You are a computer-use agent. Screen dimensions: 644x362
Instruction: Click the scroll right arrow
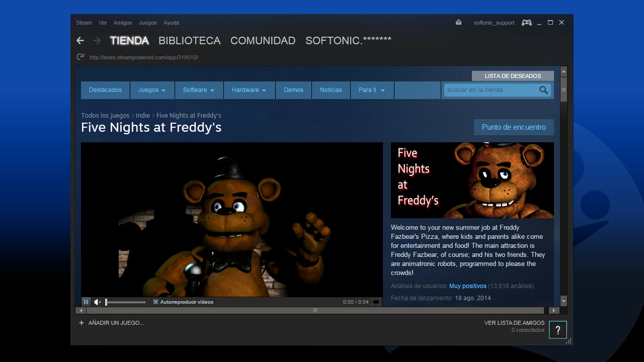(554, 311)
